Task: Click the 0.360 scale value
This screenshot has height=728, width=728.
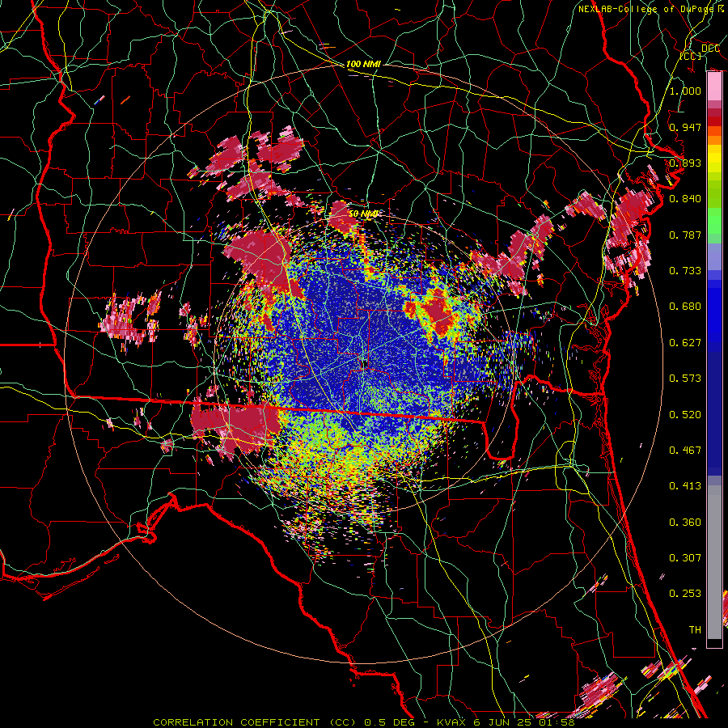Action: pyautogui.click(x=685, y=522)
